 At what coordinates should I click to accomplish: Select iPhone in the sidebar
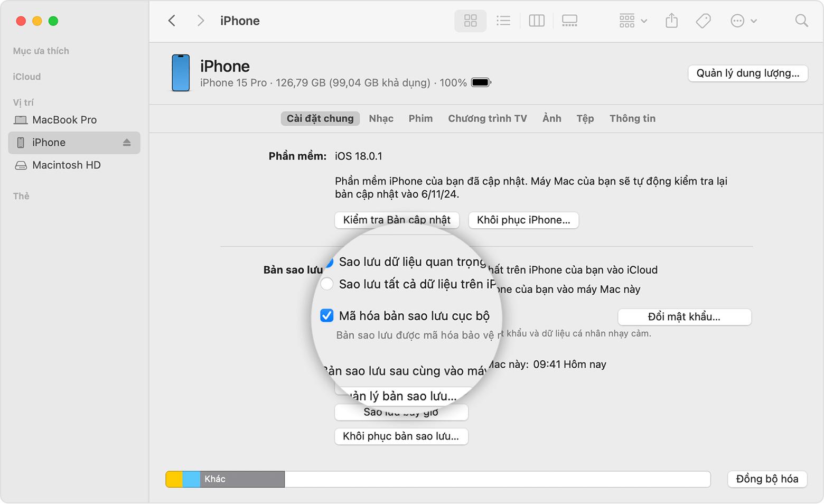(74, 143)
